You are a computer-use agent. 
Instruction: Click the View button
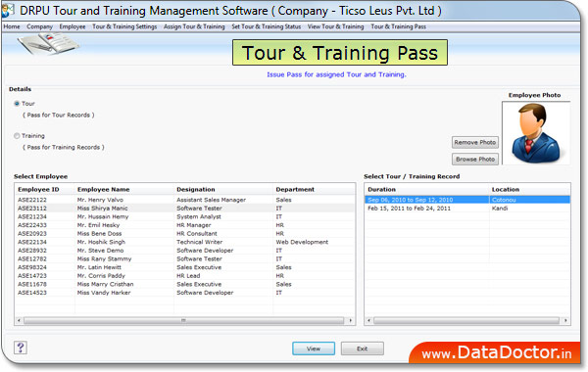click(x=314, y=349)
